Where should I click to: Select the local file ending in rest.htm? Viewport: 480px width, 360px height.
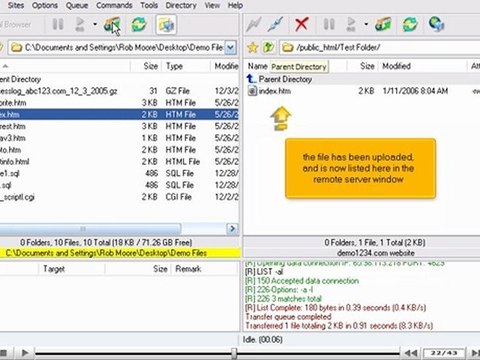119,126
